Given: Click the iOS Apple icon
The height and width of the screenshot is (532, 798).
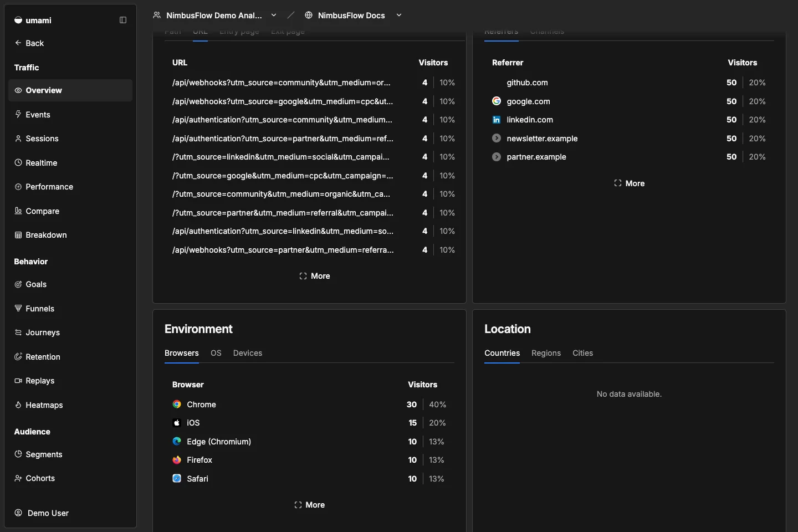Looking at the screenshot, I should pyautogui.click(x=177, y=423).
